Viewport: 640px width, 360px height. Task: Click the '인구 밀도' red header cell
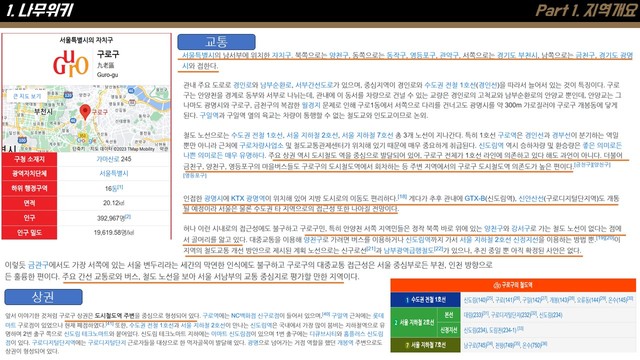click(x=29, y=232)
